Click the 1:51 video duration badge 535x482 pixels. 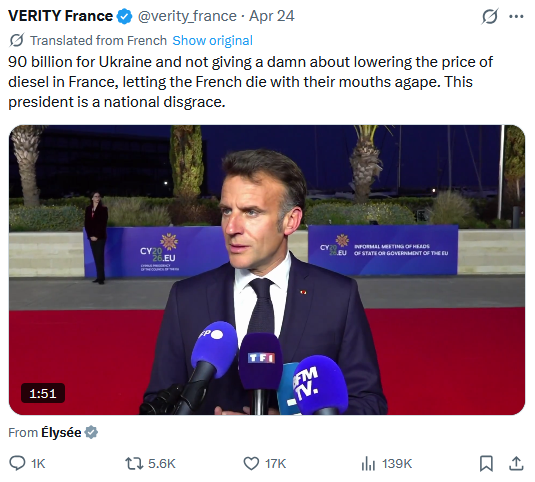point(43,394)
